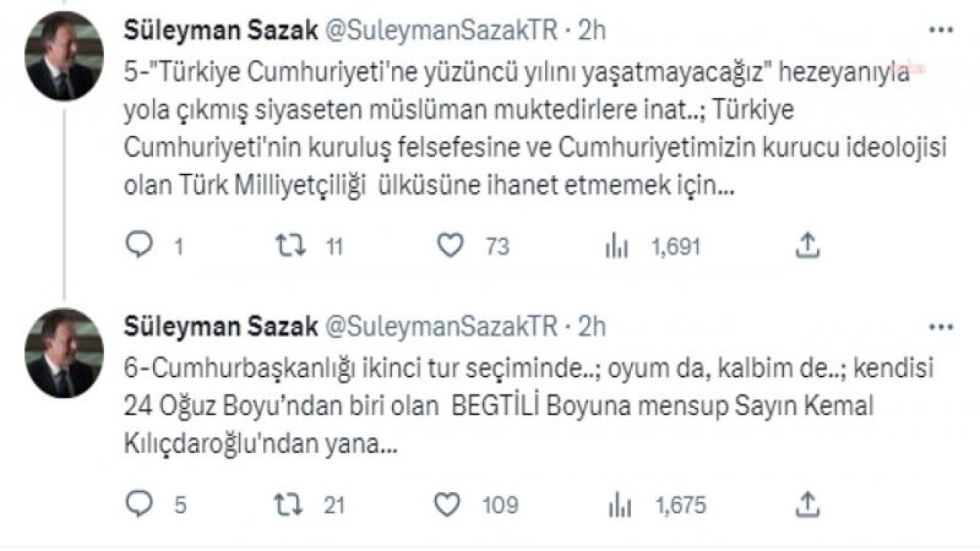Viewport: 980px width, 551px height.
Task: Open the tweet text starting with 6-Cumhurbaşkanlığı
Action: [x=528, y=407]
